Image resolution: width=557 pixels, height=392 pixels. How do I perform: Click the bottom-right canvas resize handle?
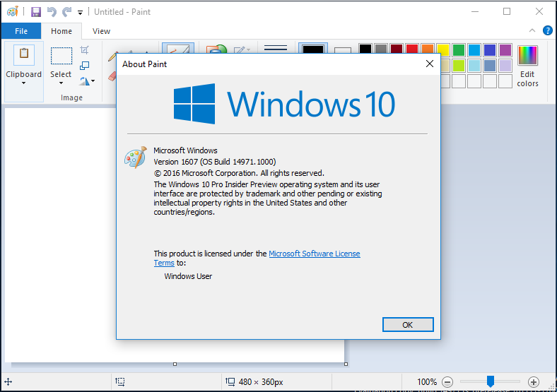346,364
